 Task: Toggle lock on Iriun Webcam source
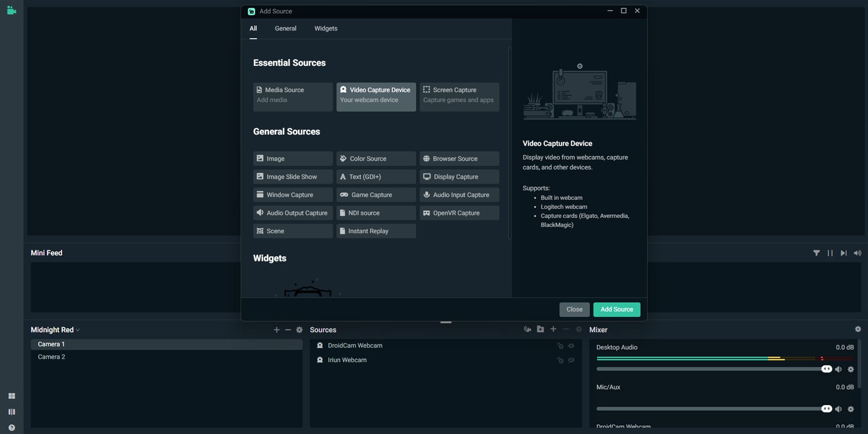560,360
